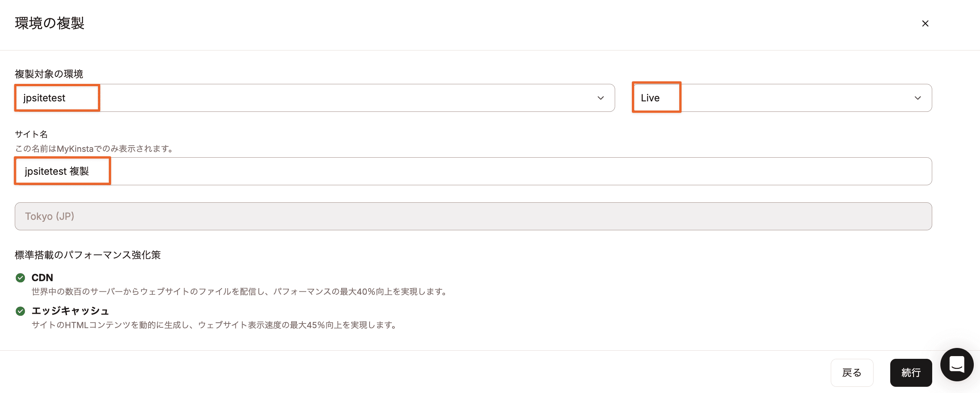Viewport: 980px width, 393px height.
Task: Click the Live label inside the selector
Action: click(x=649, y=98)
